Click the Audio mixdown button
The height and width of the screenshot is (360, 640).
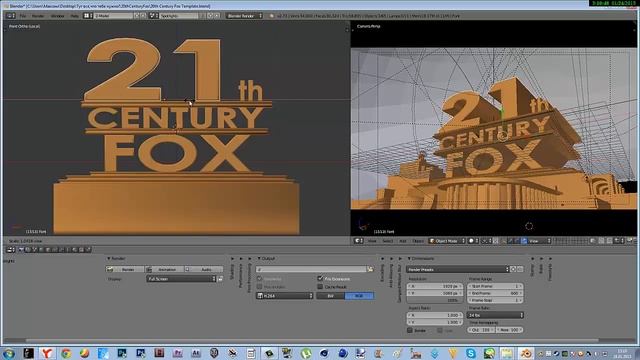pyautogui.click(x=203, y=269)
